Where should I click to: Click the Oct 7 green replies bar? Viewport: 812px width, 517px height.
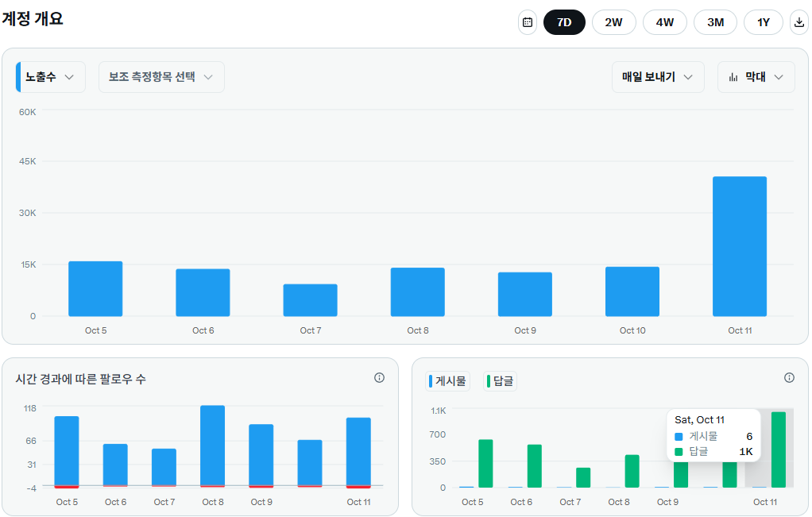583,477
